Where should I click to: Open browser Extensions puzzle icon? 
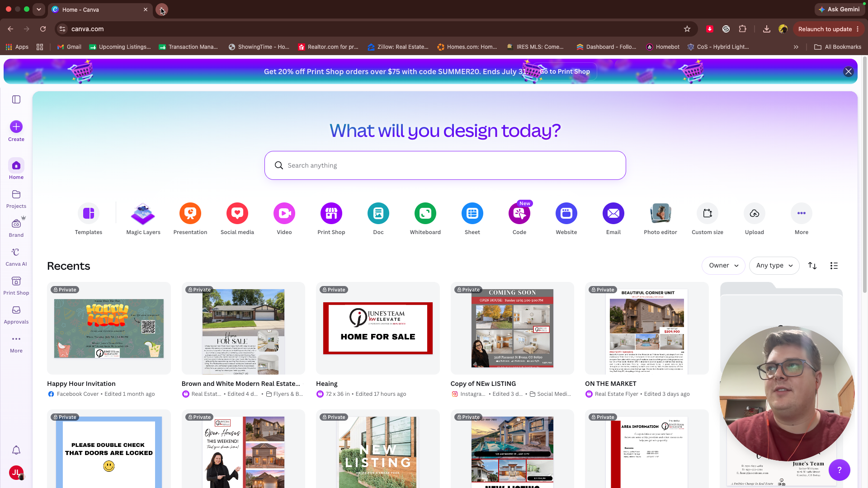[742, 29]
